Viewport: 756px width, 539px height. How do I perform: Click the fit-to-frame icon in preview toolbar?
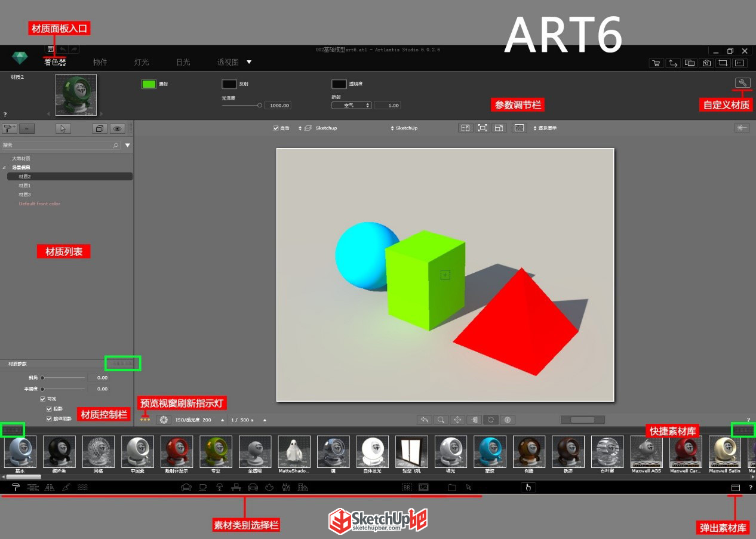click(483, 128)
